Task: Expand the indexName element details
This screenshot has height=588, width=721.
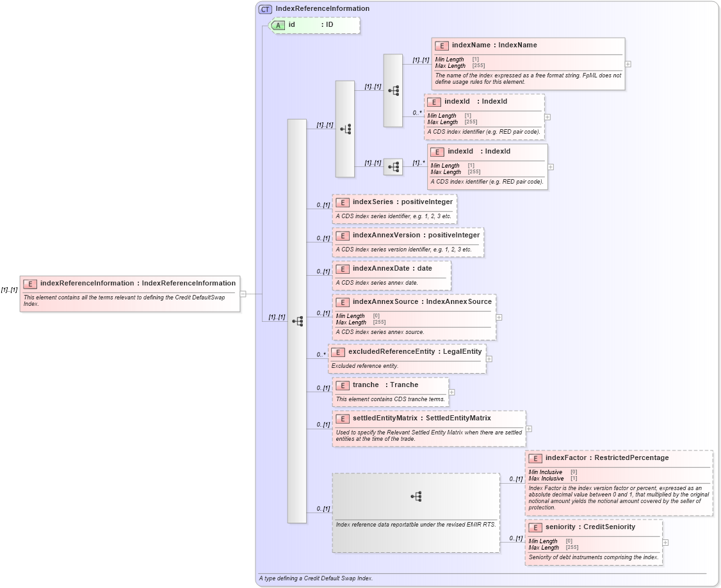Action: pyautogui.click(x=628, y=63)
